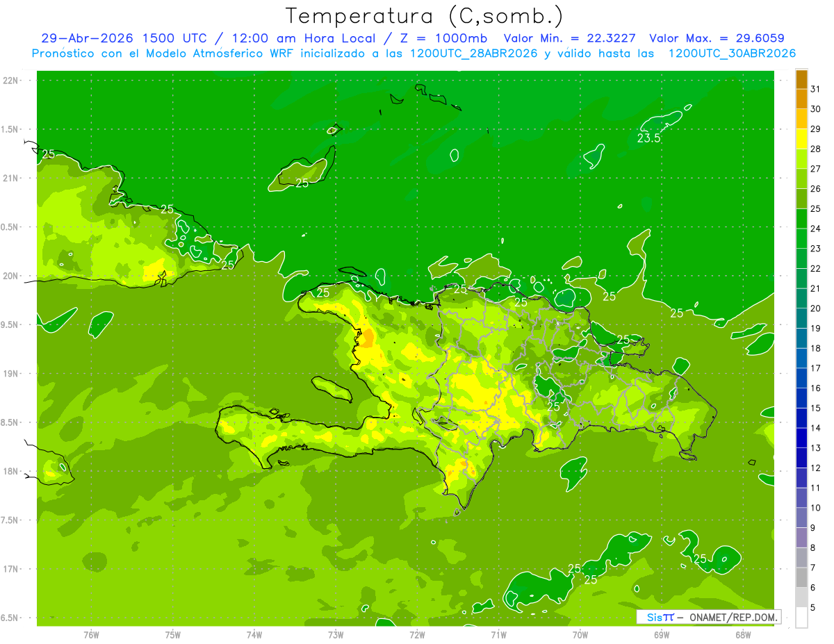Click the 68W longitude axis label
The image size is (834, 644).
coord(742,634)
